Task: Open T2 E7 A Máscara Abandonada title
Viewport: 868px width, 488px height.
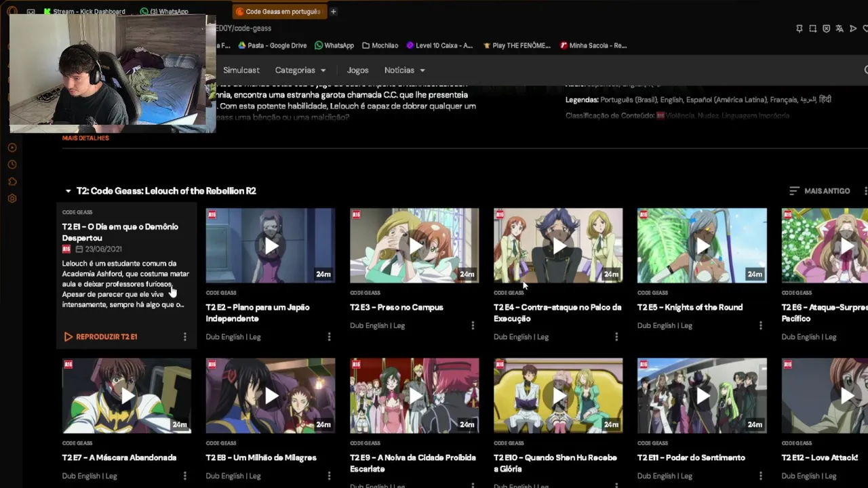Action: tap(119, 458)
